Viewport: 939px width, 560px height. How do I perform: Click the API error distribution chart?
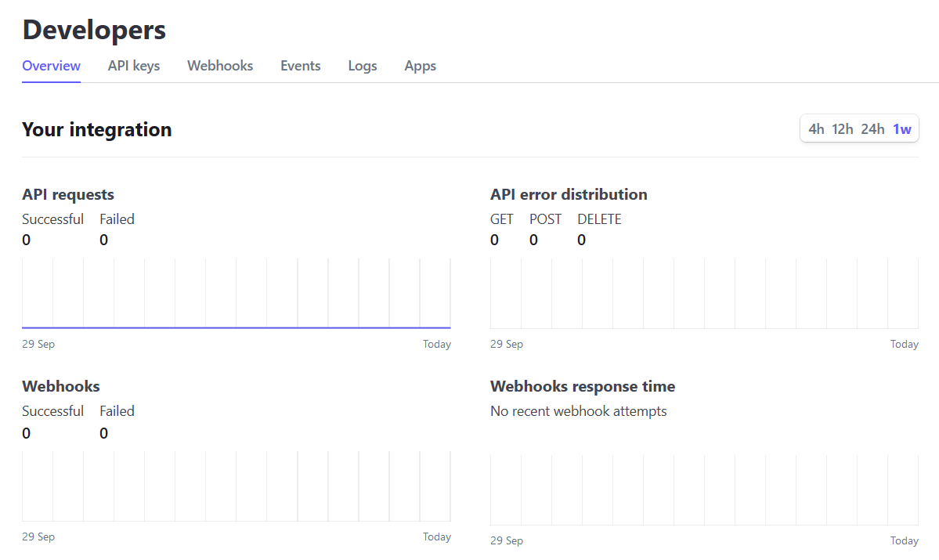click(704, 294)
